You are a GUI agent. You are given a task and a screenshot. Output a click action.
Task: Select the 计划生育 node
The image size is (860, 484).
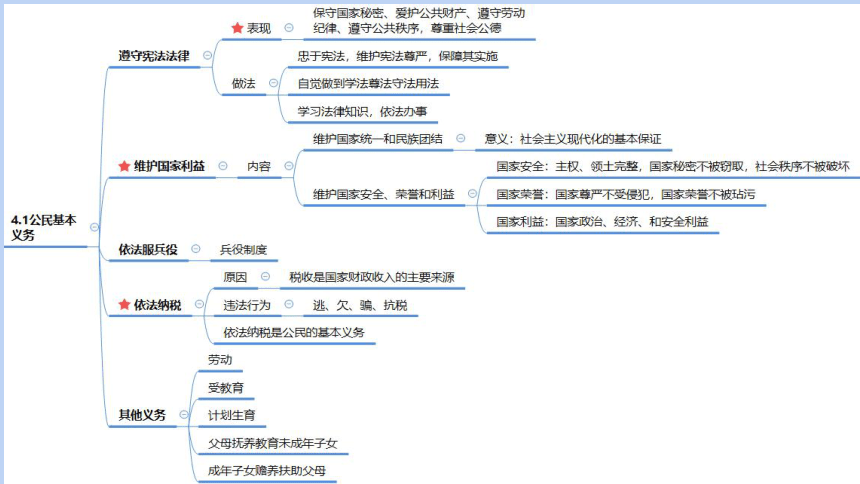[x=231, y=415]
